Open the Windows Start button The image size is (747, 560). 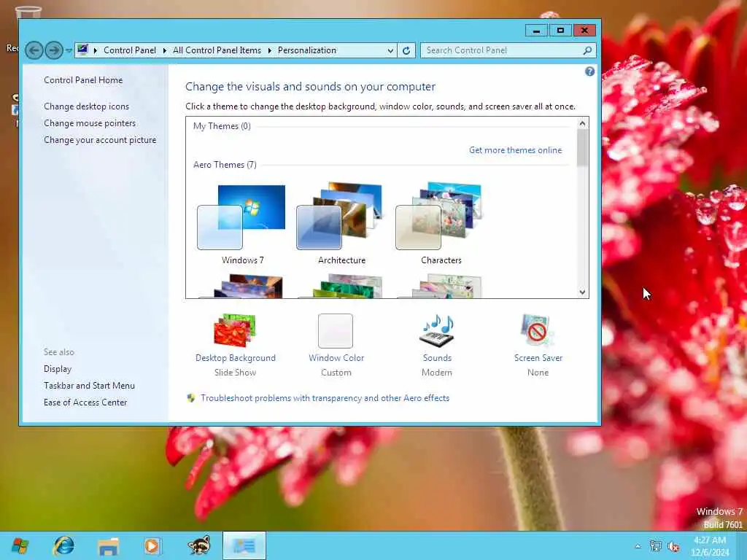tap(20, 545)
